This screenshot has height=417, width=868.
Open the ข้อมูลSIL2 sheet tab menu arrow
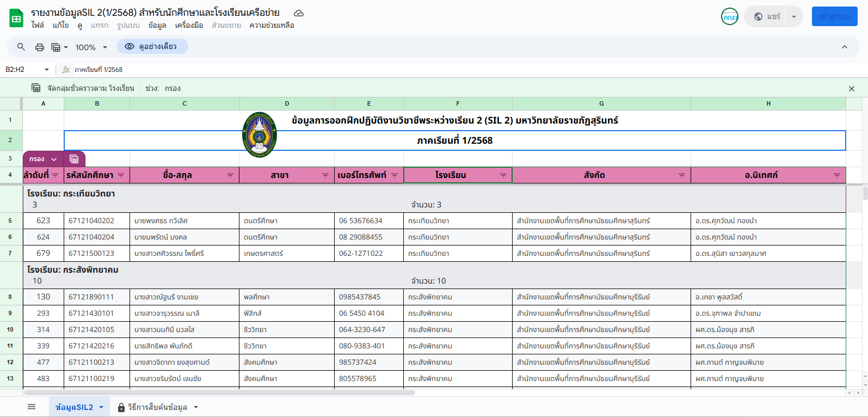tap(101, 407)
